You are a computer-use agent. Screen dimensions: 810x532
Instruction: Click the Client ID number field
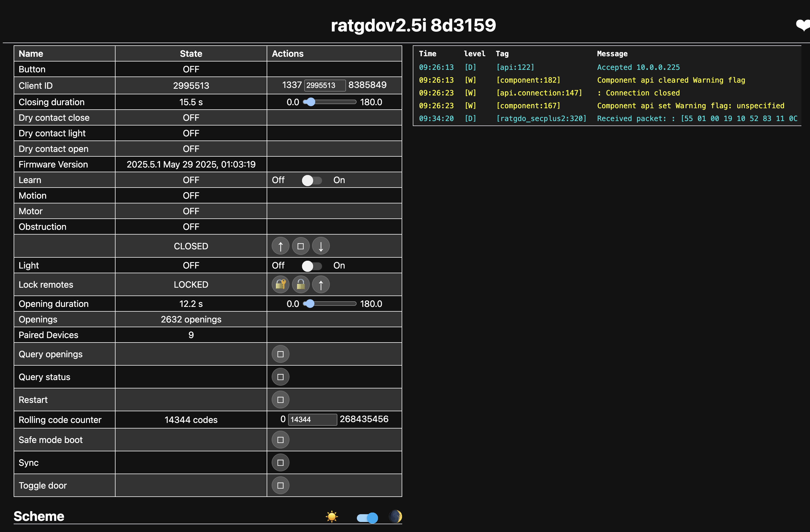tap(325, 85)
